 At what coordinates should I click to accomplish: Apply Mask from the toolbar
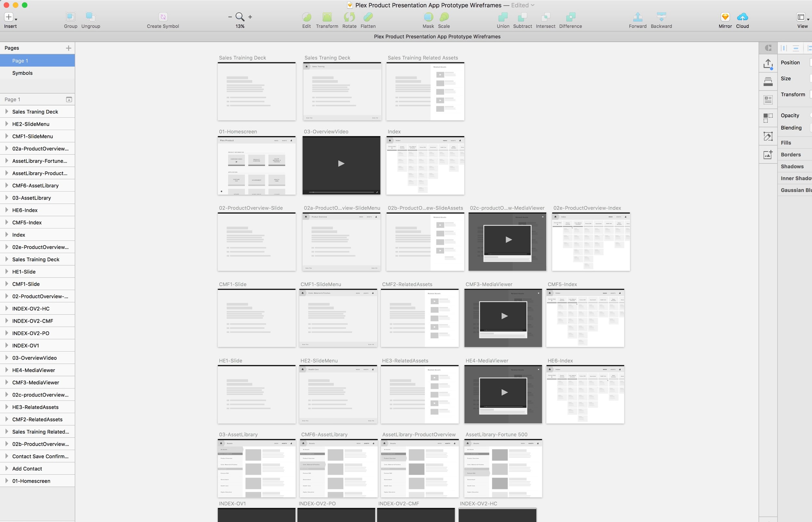point(428,17)
